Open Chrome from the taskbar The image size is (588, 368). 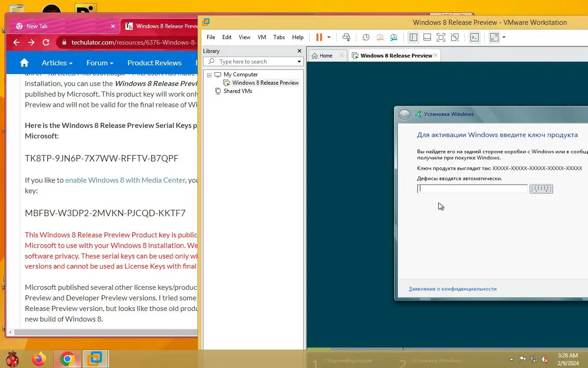(68, 359)
